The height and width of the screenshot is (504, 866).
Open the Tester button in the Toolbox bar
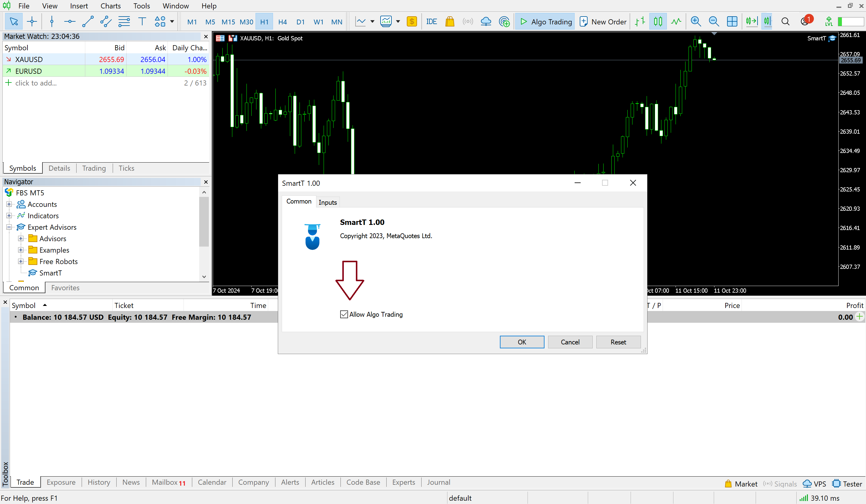click(847, 484)
